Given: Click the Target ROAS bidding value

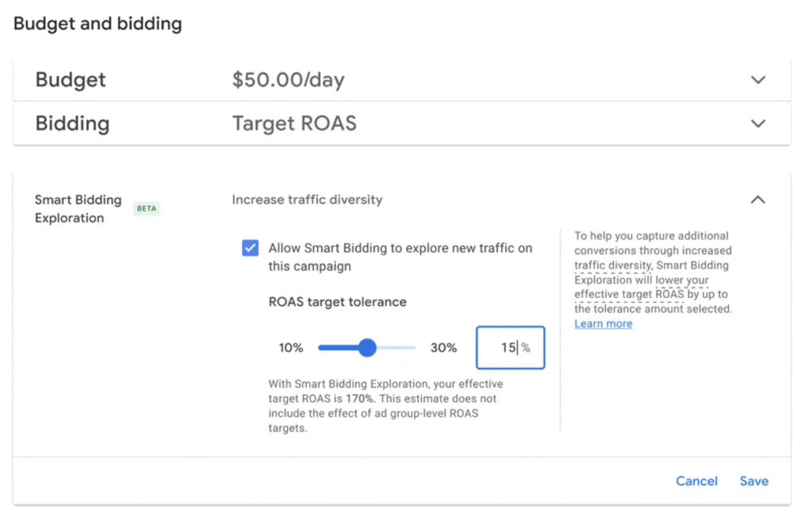Looking at the screenshot, I should coord(294,124).
